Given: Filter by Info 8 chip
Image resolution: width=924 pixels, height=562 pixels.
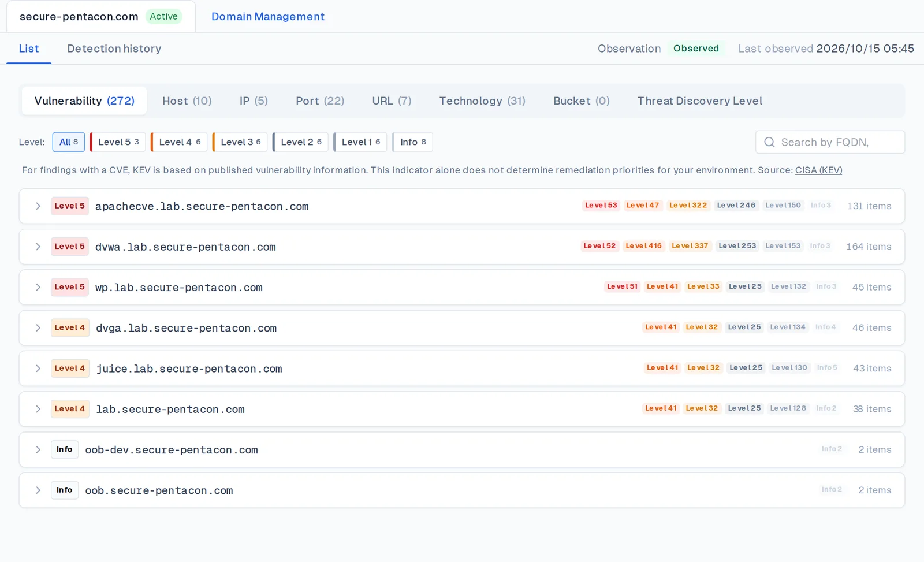Looking at the screenshot, I should tap(413, 142).
